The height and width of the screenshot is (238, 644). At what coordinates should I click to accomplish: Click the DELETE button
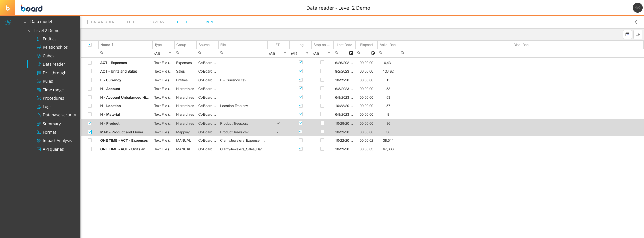183,22
